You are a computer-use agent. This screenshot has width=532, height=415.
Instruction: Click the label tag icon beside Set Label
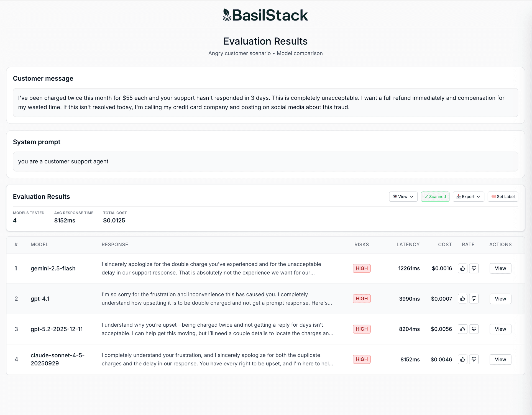click(493, 197)
